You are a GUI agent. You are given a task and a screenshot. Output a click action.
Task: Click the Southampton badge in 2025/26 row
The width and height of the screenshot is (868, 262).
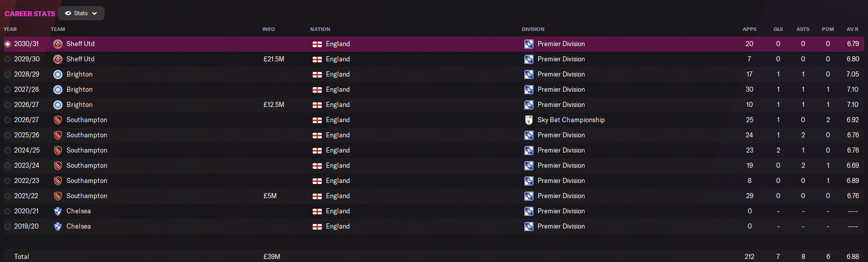click(58, 135)
